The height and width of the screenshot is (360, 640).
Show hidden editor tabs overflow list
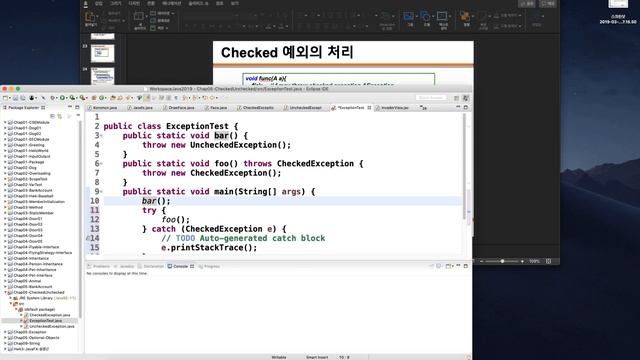click(423, 108)
